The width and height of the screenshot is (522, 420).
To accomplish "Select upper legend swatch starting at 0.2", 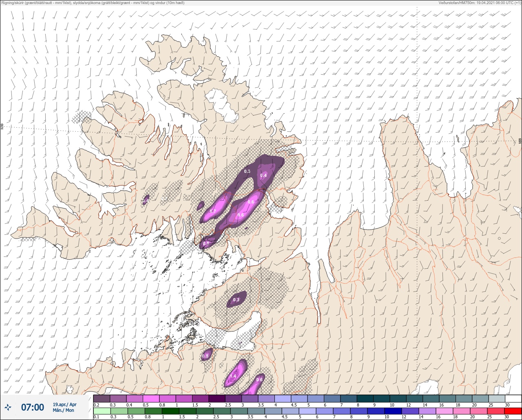I will click(102, 398).
